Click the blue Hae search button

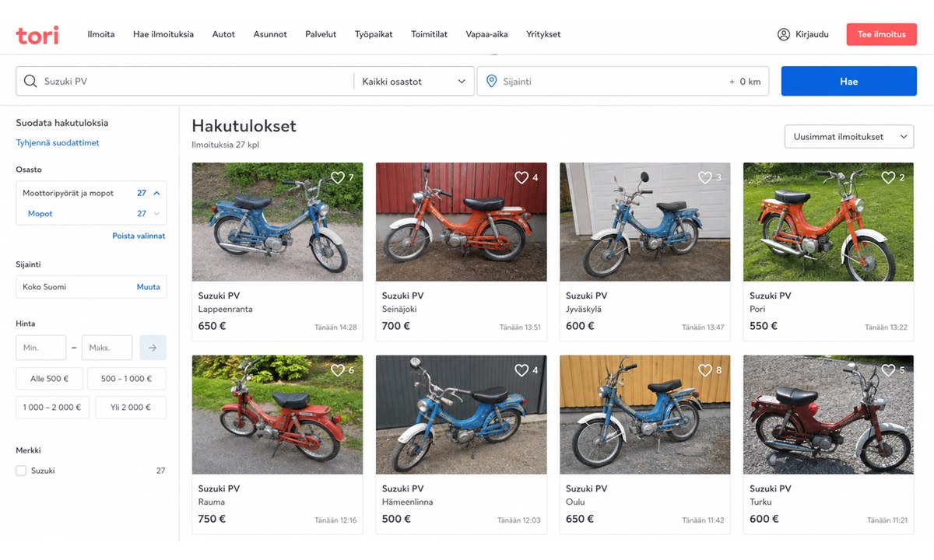849,81
